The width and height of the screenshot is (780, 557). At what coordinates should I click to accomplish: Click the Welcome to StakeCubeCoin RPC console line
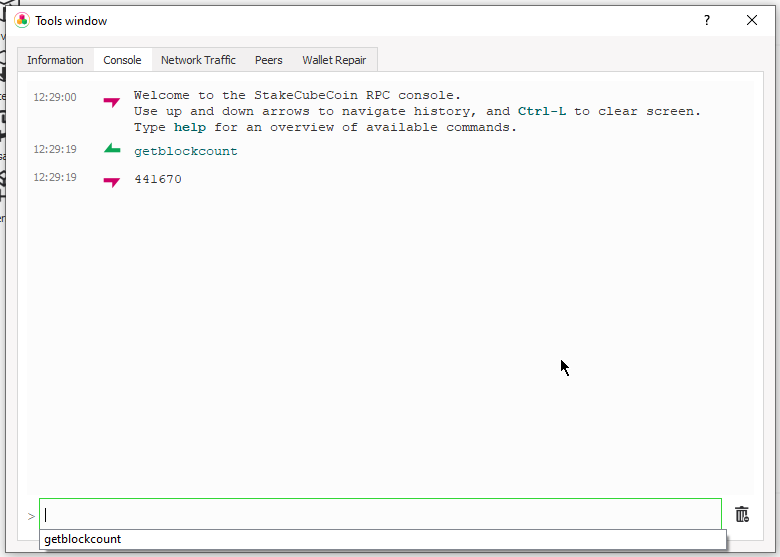tap(297, 95)
